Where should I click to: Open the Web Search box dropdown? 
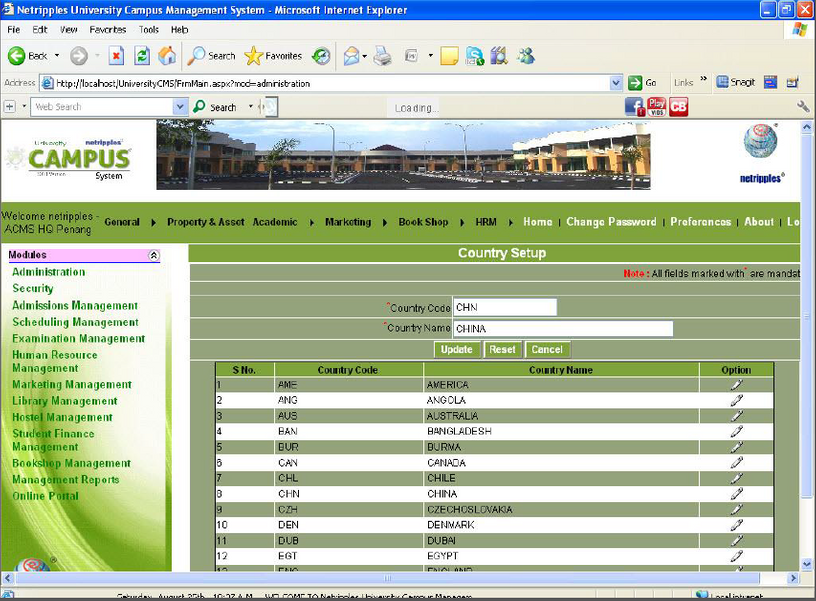(180, 107)
